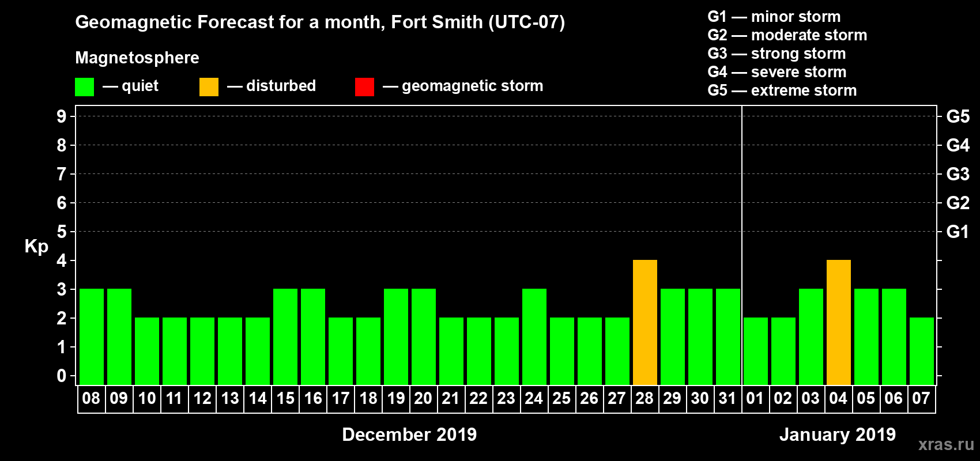The width and height of the screenshot is (980, 461).
Task: Click the January 2019 month label
Action: pyautogui.click(x=838, y=434)
